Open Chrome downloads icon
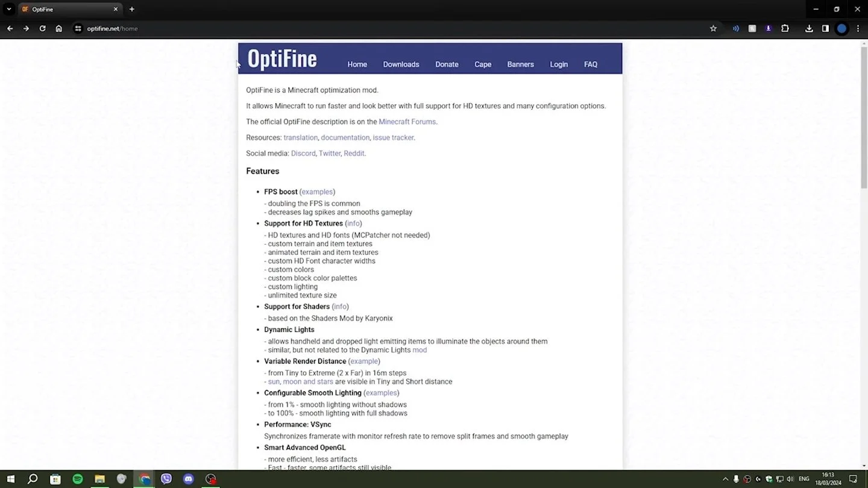Image resolution: width=868 pixels, height=488 pixels. click(809, 28)
